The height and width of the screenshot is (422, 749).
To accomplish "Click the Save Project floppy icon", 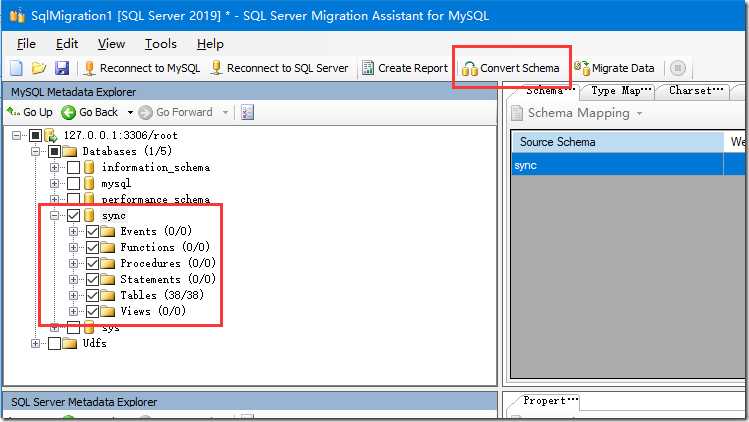I will tap(62, 68).
